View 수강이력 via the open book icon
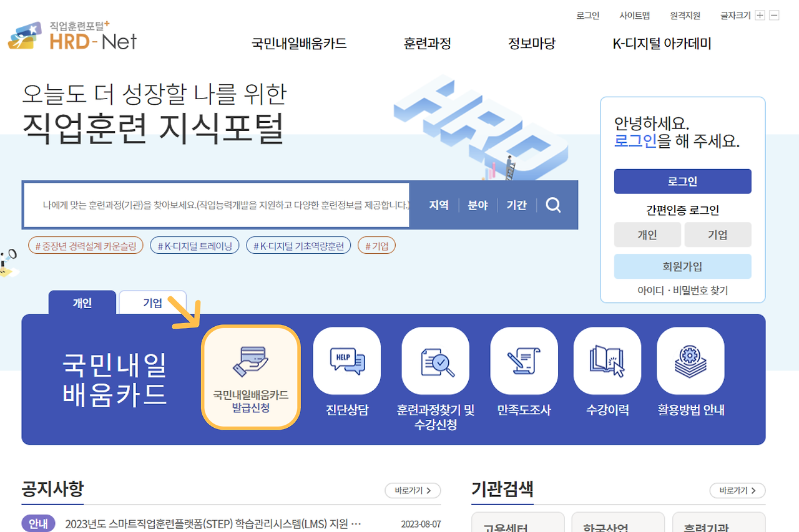Screen dimensions: 799x532 click(607, 360)
